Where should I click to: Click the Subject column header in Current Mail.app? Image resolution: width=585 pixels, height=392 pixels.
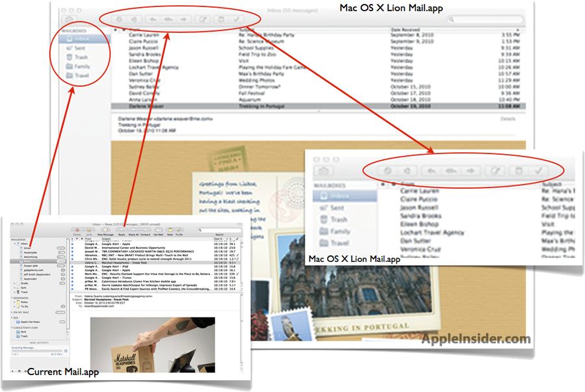[x=157, y=239]
